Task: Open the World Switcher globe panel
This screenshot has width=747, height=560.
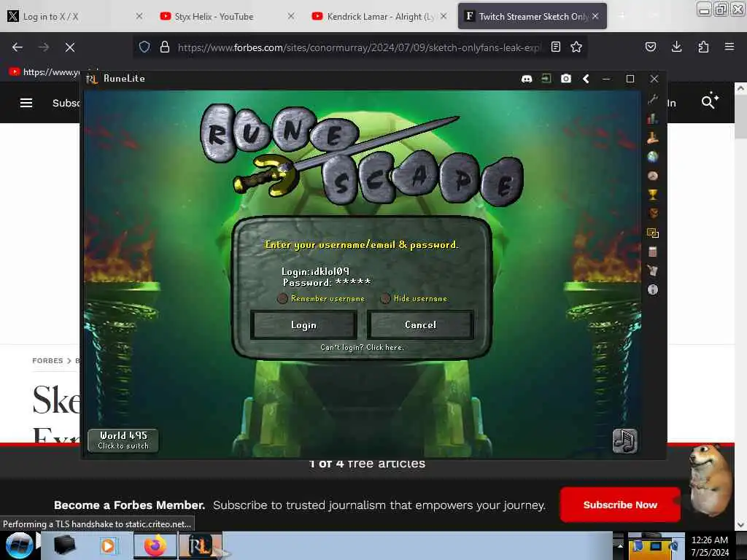Action: point(653,157)
